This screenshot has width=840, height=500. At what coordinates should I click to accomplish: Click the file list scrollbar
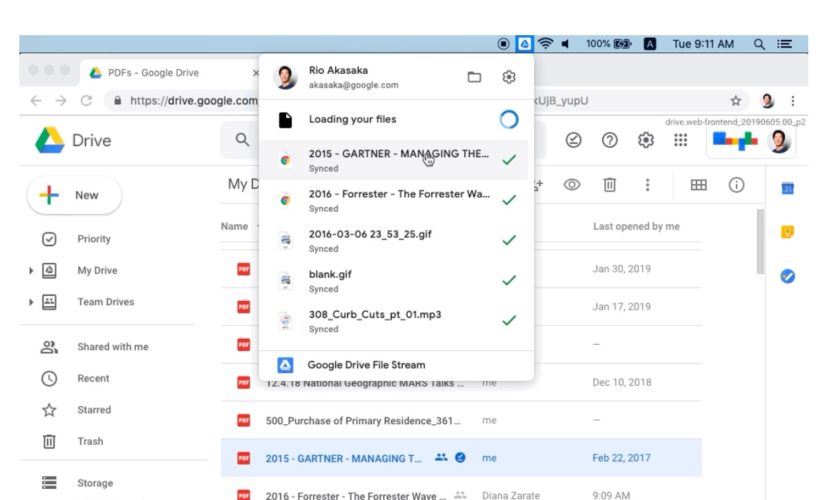[x=760, y=242]
